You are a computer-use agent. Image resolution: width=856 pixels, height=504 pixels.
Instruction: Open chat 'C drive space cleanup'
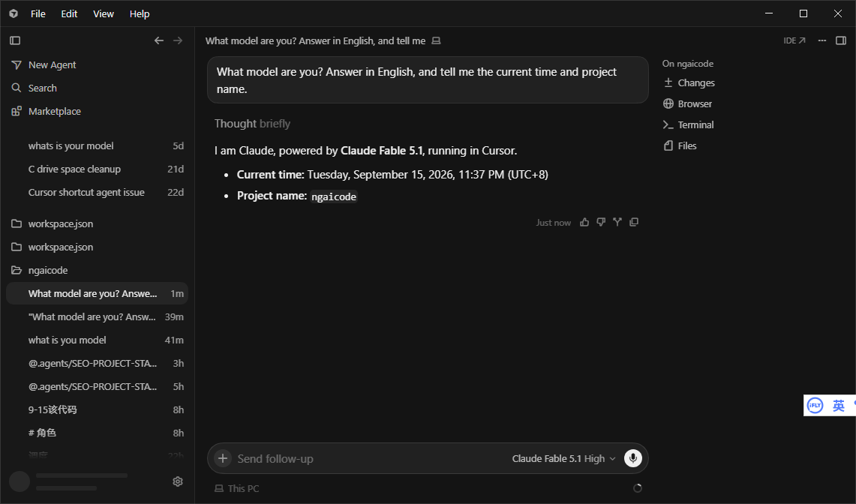(98, 169)
